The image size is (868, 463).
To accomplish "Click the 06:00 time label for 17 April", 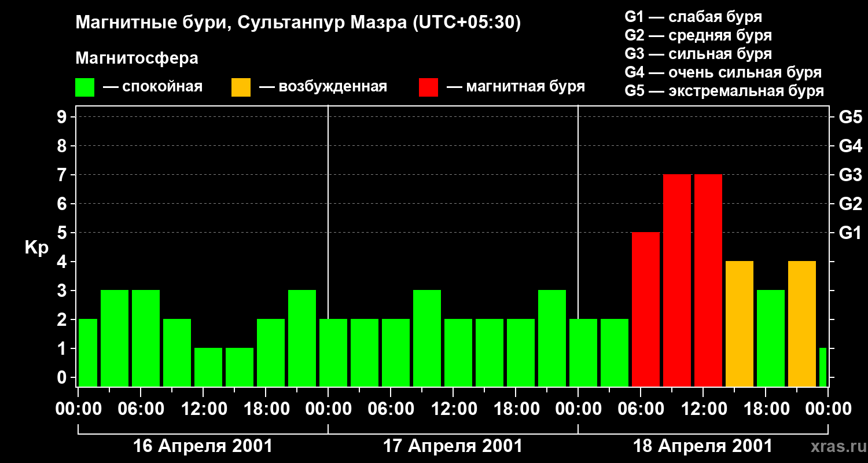I will (x=391, y=409).
